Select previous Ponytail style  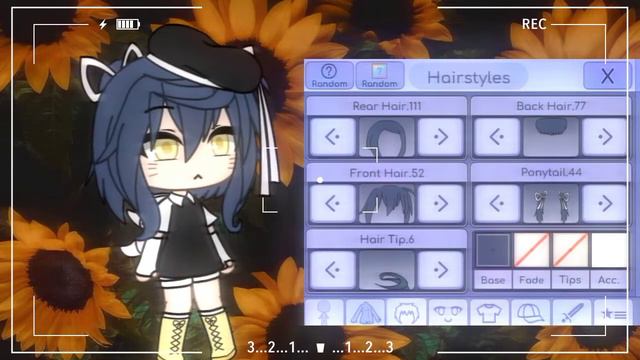click(x=497, y=203)
